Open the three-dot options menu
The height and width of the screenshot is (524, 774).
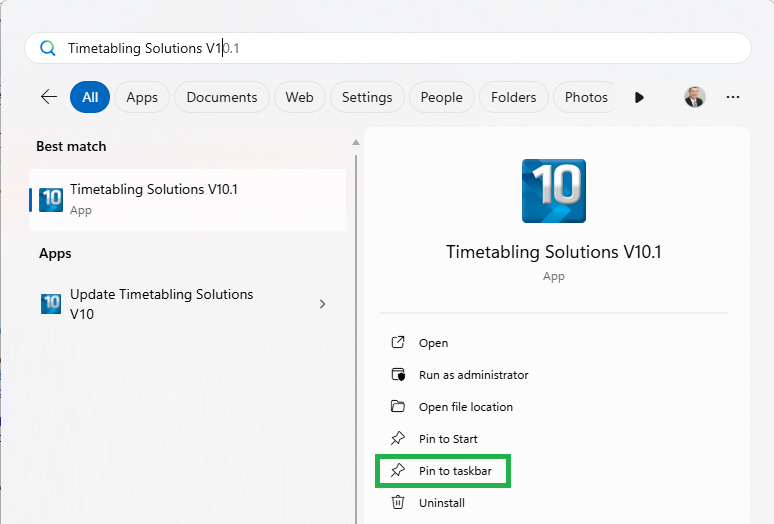(733, 97)
